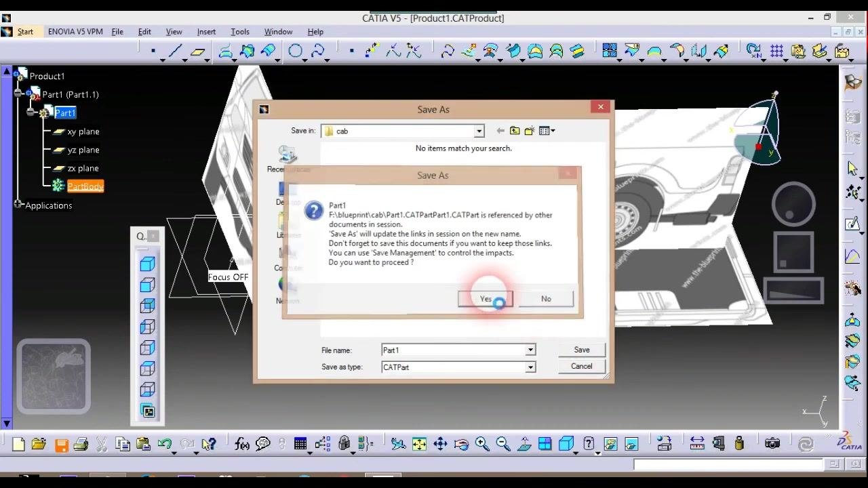Click the Save button in Save As dialog
The width and height of the screenshot is (868, 488).
(582, 350)
